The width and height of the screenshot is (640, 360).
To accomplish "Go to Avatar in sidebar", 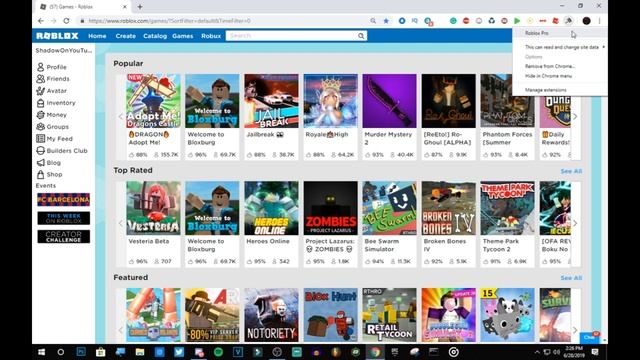I will point(51,91).
